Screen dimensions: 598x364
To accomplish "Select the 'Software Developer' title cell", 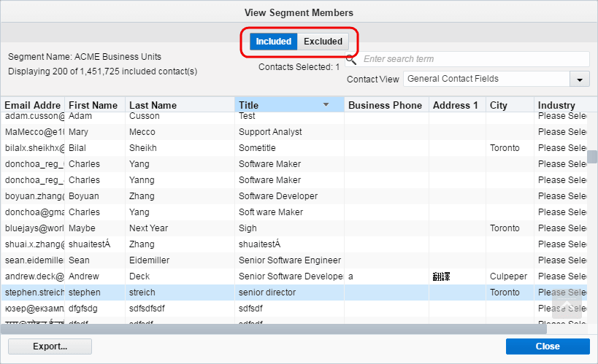I will [289, 196].
